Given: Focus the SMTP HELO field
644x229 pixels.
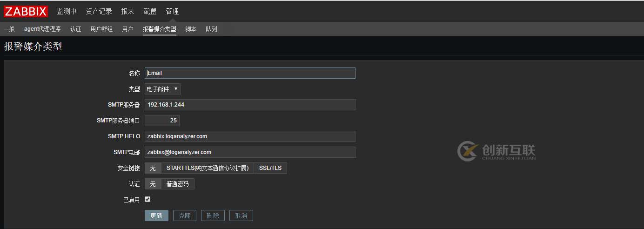Looking at the screenshot, I should [250, 136].
